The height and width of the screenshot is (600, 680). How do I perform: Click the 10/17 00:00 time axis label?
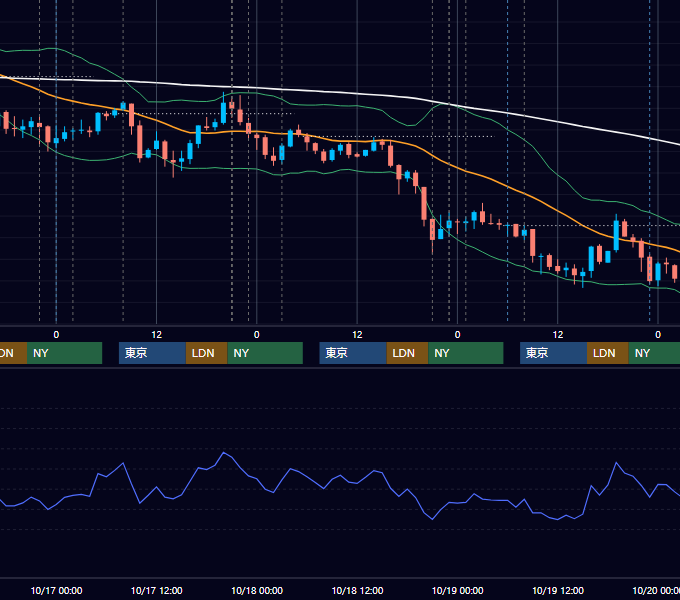point(56,590)
